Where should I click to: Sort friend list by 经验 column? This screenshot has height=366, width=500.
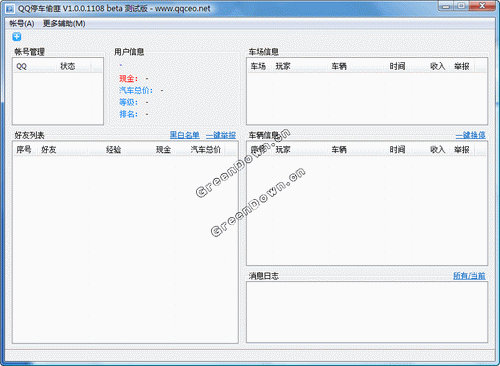tap(113, 150)
